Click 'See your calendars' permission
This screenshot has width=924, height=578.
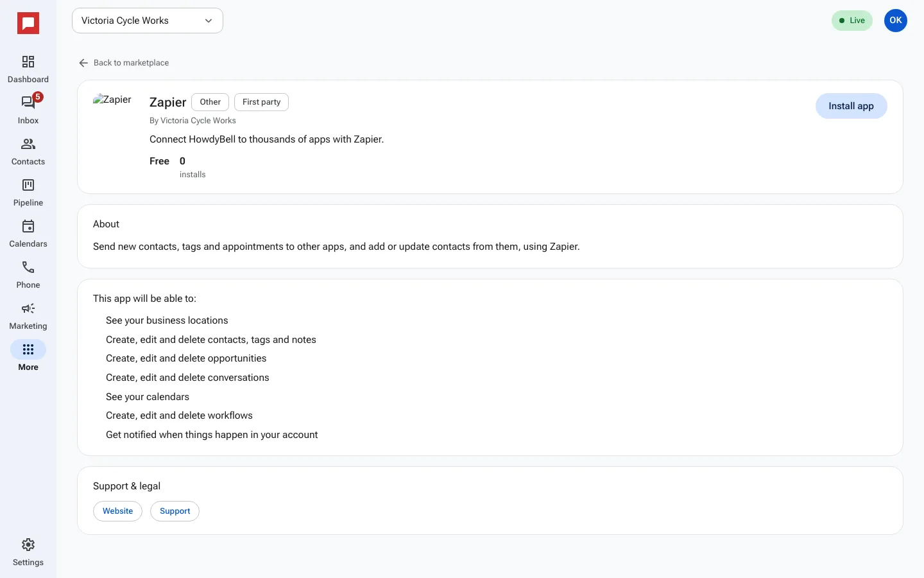point(148,397)
